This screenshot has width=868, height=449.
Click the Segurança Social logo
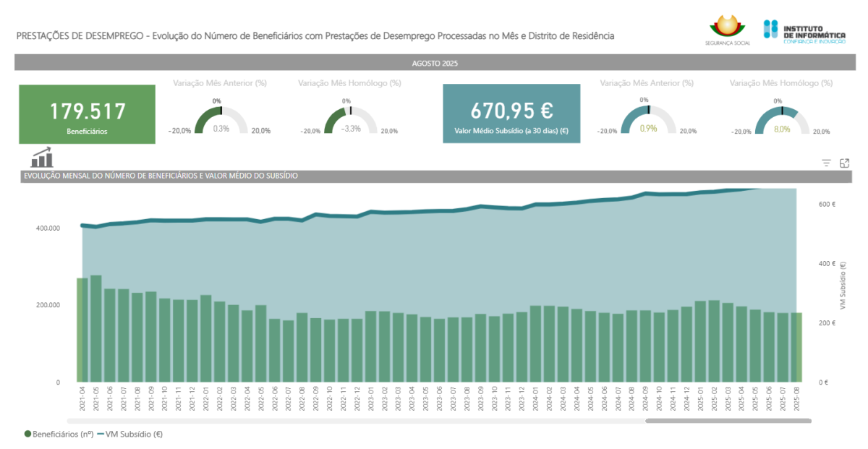727,30
